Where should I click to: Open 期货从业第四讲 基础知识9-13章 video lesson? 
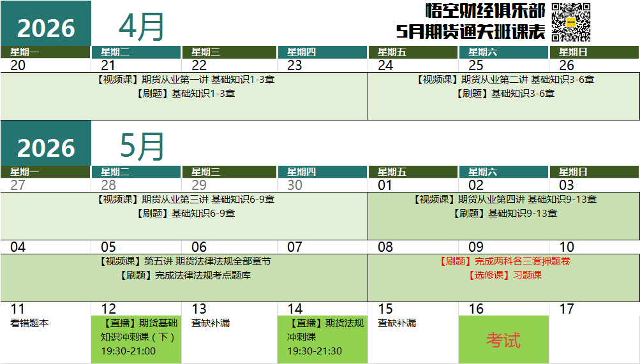point(504,200)
